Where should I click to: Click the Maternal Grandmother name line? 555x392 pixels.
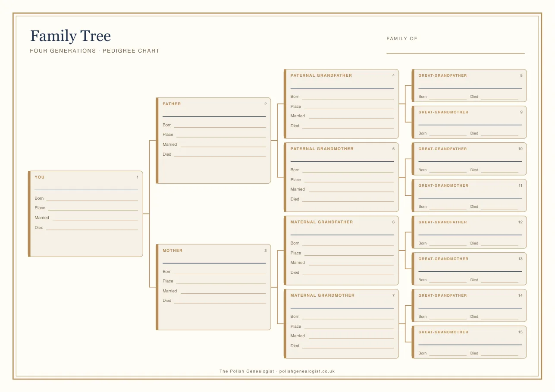[342, 308]
